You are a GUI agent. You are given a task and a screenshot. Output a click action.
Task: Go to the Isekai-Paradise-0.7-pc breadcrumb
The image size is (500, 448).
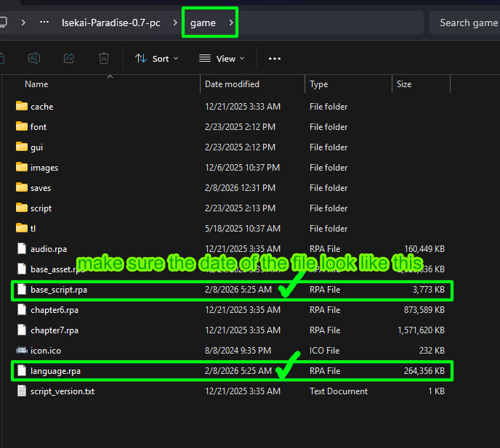pyautogui.click(x=111, y=23)
